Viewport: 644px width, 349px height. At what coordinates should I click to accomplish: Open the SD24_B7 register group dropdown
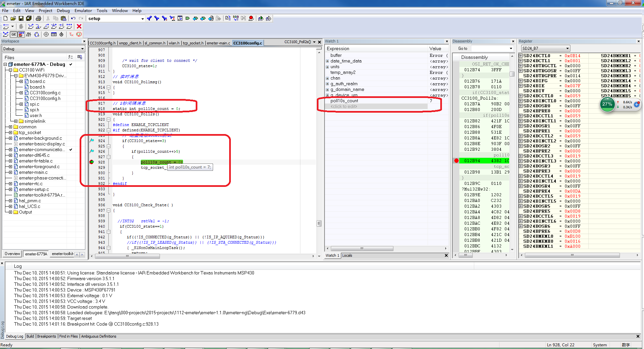pyautogui.click(x=567, y=48)
